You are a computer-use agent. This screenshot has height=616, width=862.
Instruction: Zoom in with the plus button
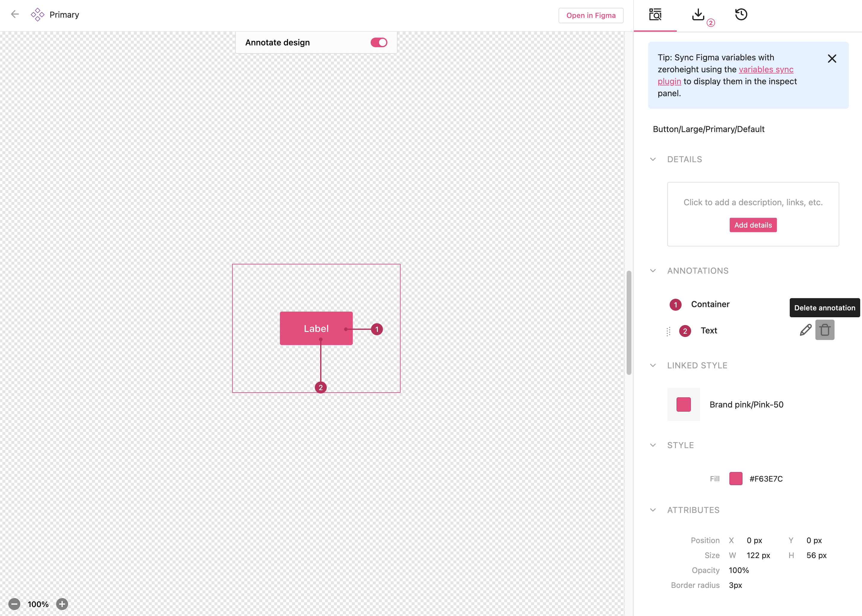click(62, 604)
